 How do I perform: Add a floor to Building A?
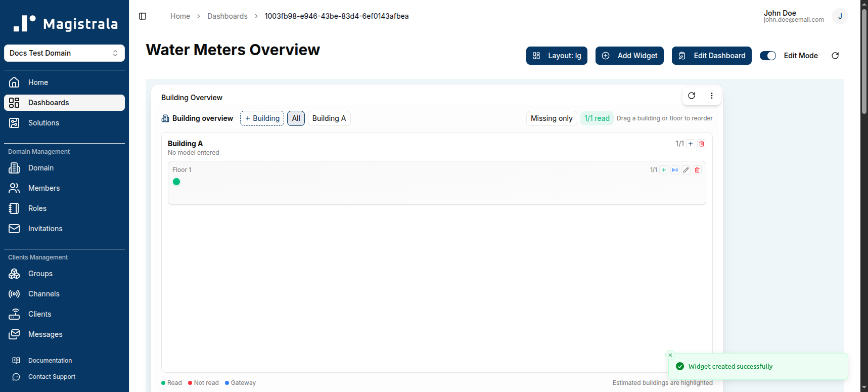click(691, 144)
